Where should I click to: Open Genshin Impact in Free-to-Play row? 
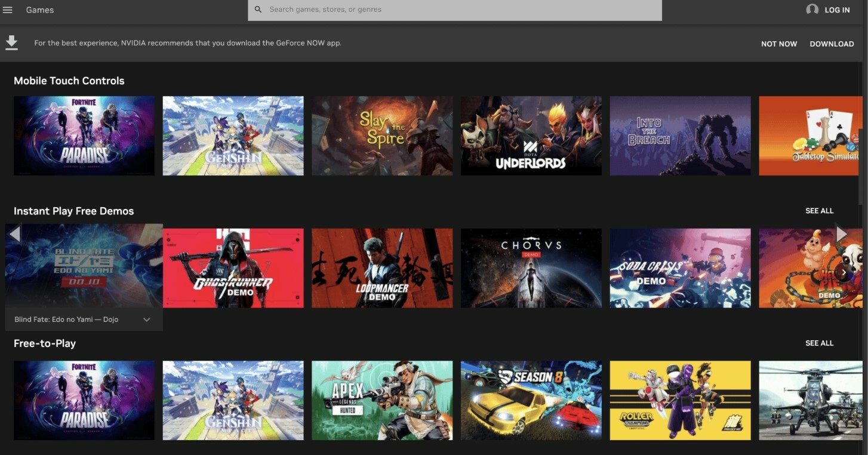click(233, 400)
